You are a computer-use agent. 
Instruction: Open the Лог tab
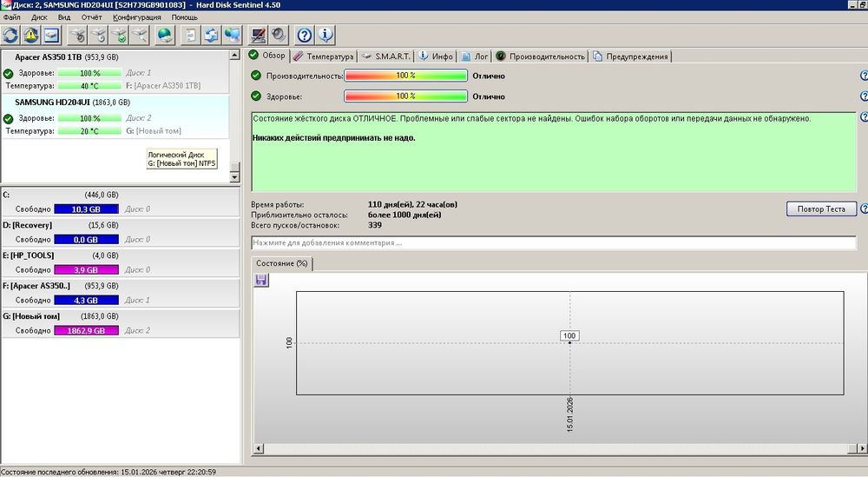pyautogui.click(x=475, y=56)
